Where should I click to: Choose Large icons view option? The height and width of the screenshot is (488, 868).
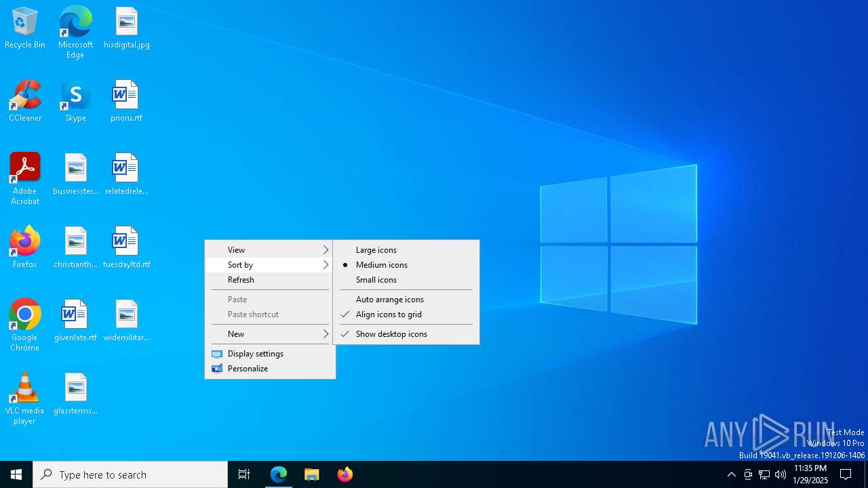coord(406,250)
